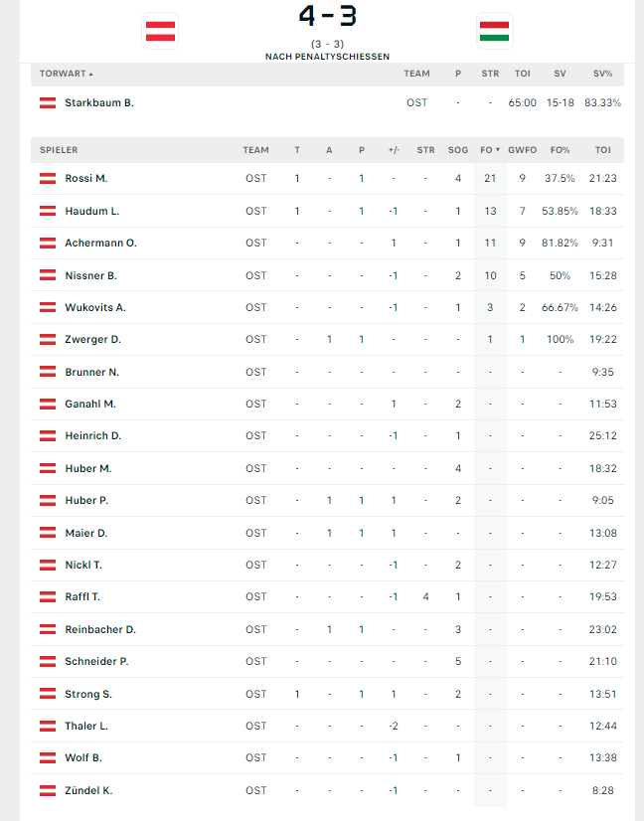
Task: Sort players by the FO column header
Action: pos(488,150)
